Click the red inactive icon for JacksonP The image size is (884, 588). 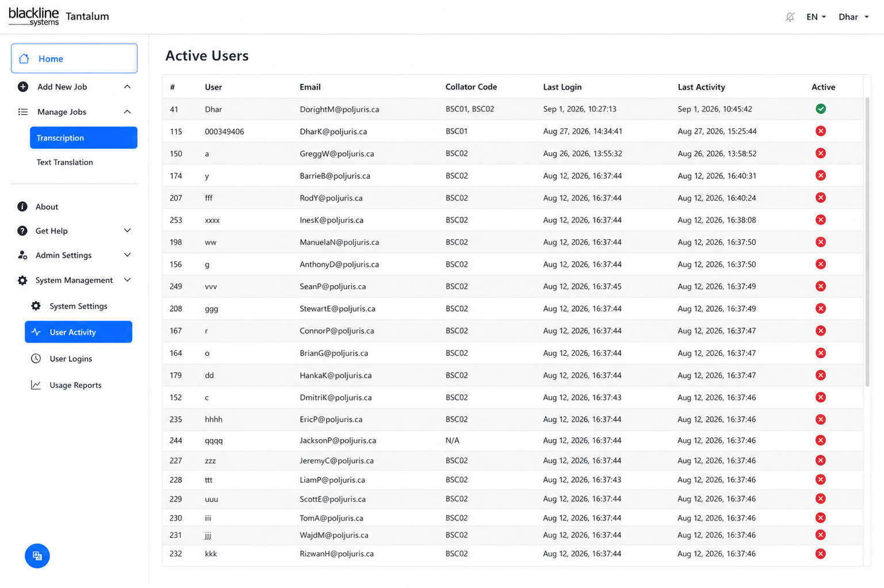coord(821,440)
